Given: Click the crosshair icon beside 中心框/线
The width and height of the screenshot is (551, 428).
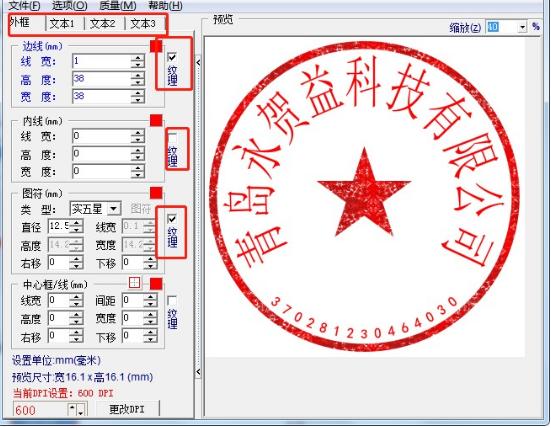Looking at the screenshot, I should coord(135,283).
